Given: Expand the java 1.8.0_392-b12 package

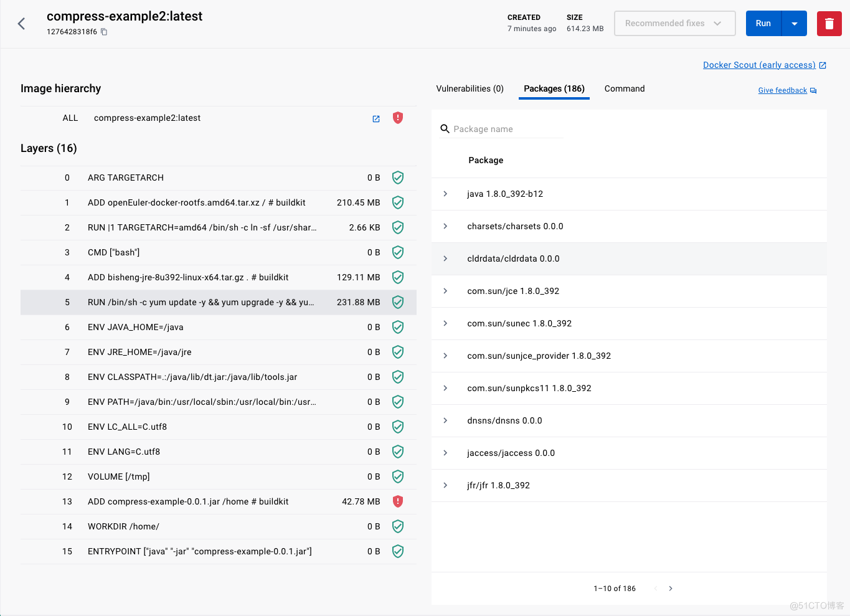Looking at the screenshot, I should (445, 194).
